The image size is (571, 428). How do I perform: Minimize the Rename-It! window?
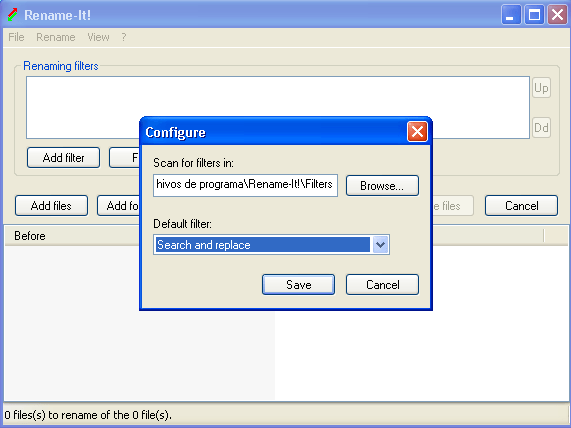click(511, 15)
